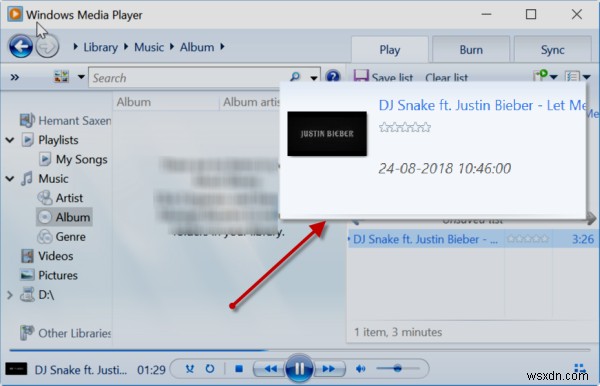Click the now playing thumbnail in the player bar

pos(16,369)
